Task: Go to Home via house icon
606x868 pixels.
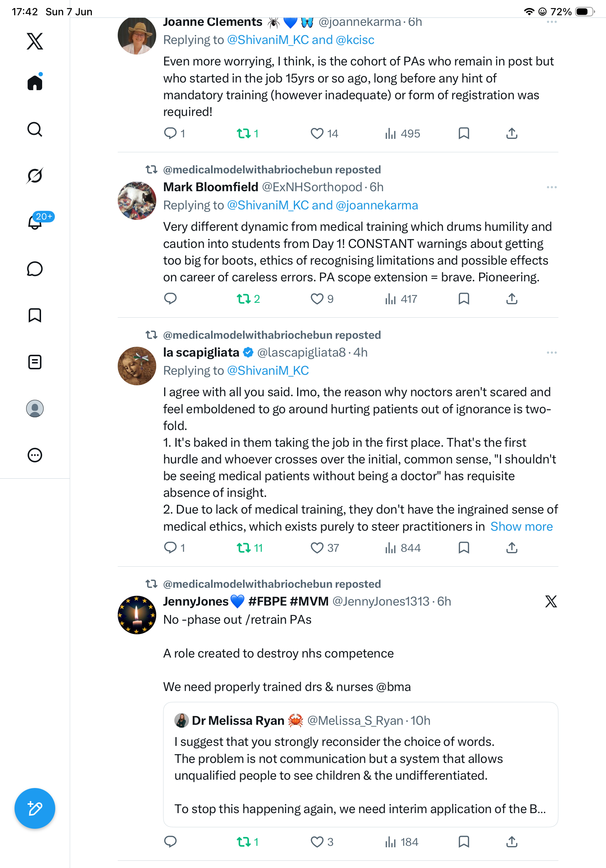Action: 35,82
